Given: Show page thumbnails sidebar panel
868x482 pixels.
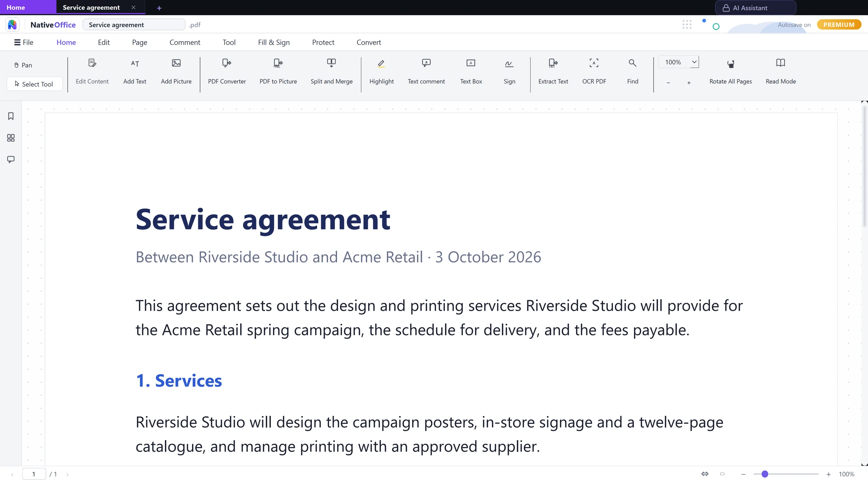Looking at the screenshot, I should coord(11,138).
